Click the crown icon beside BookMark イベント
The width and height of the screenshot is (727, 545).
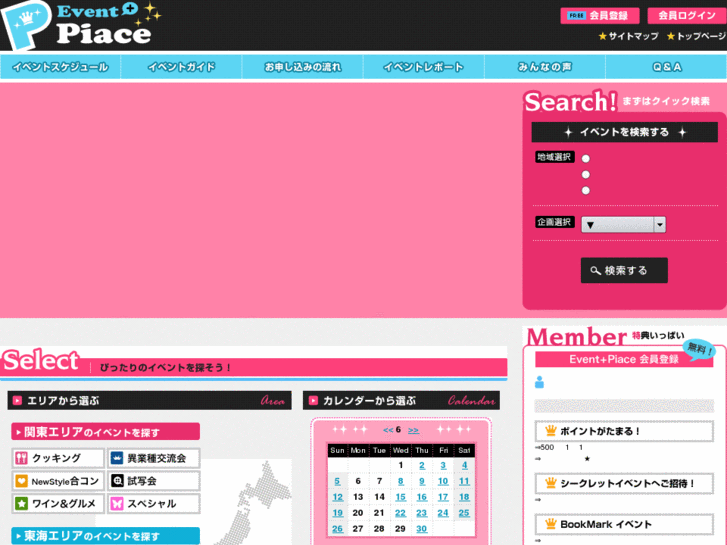point(550,524)
